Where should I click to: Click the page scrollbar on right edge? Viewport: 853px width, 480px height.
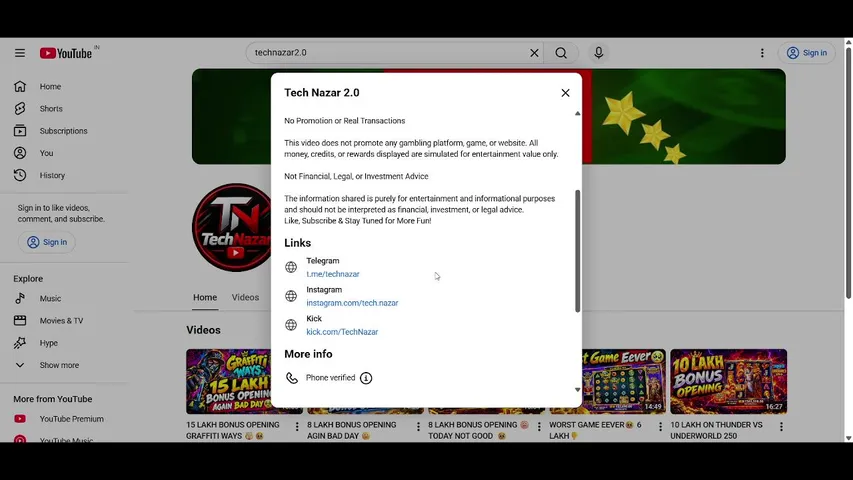[848, 173]
